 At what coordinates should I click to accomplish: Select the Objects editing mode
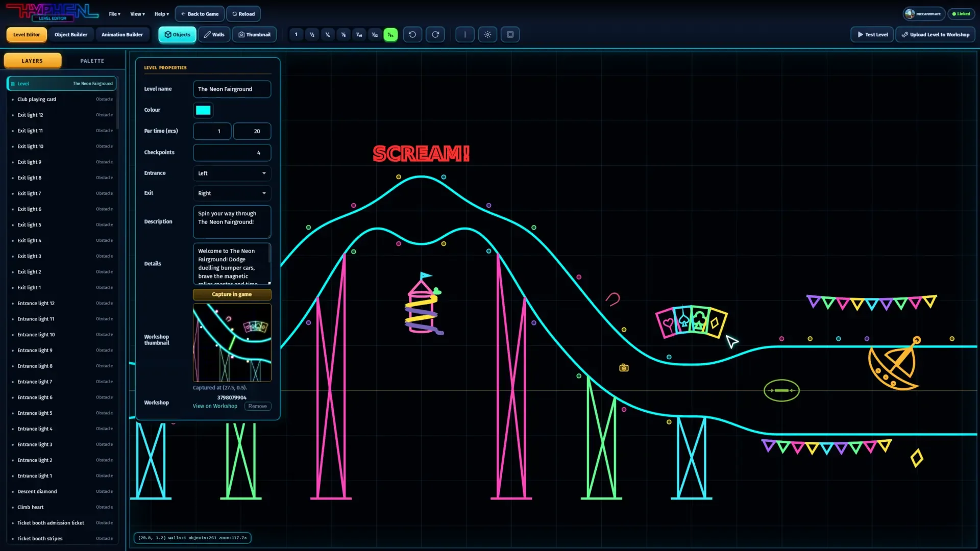pos(177,35)
